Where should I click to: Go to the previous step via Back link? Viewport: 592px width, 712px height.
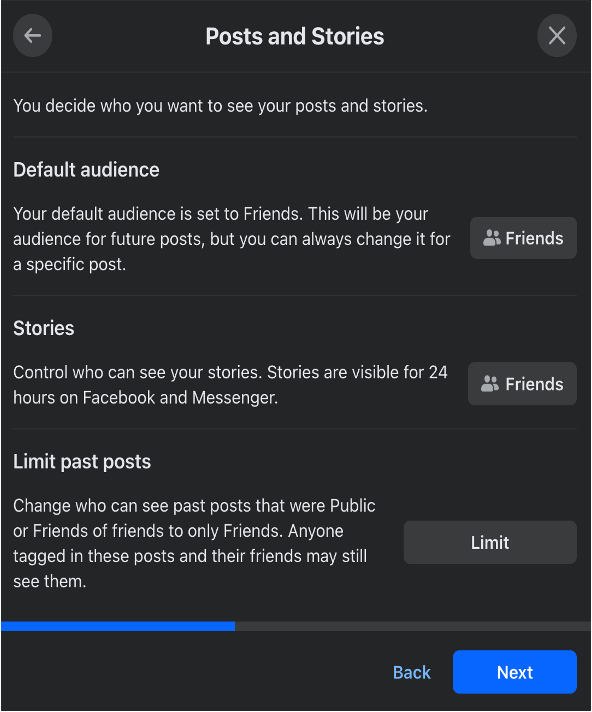click(411, 672)
